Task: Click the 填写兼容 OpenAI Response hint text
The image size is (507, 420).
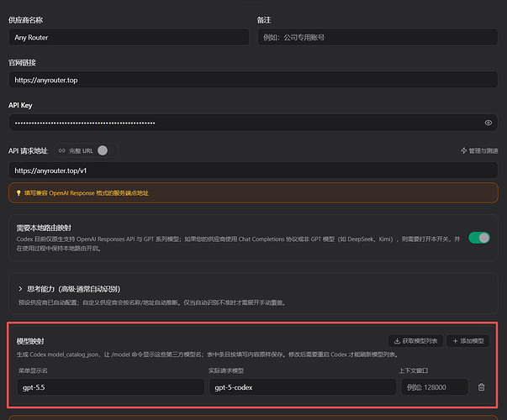Action: (x=87, y=193)
